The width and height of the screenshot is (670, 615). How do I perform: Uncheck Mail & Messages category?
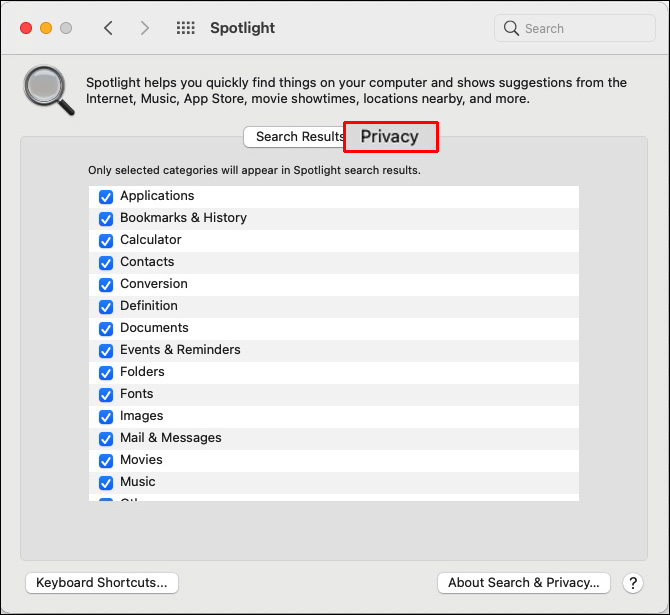tap(106, 439)
